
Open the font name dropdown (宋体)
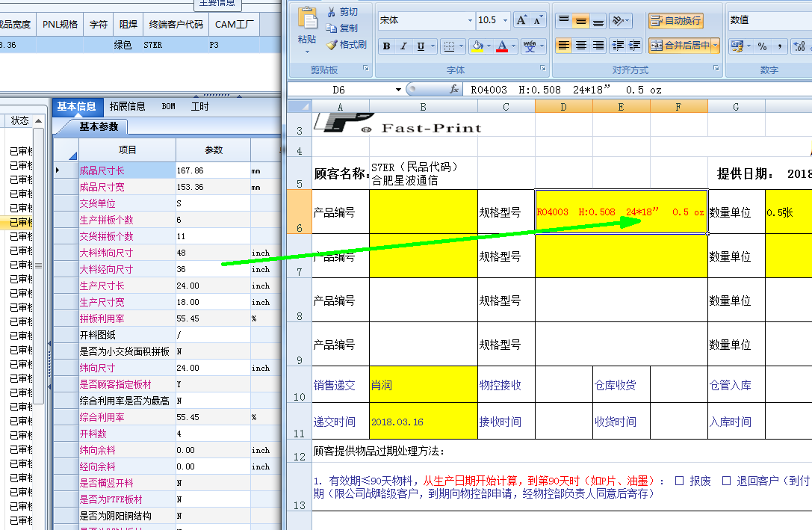click(470, 20)
